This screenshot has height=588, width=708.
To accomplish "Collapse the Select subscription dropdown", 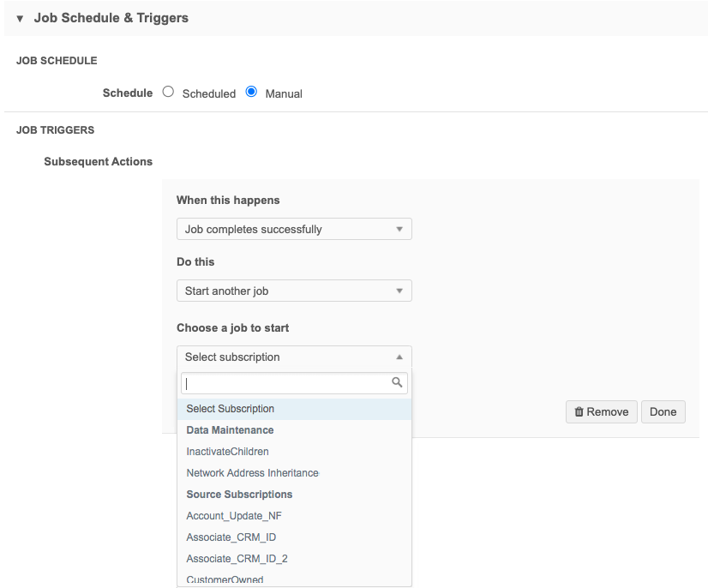I will (x=293, y=357).
